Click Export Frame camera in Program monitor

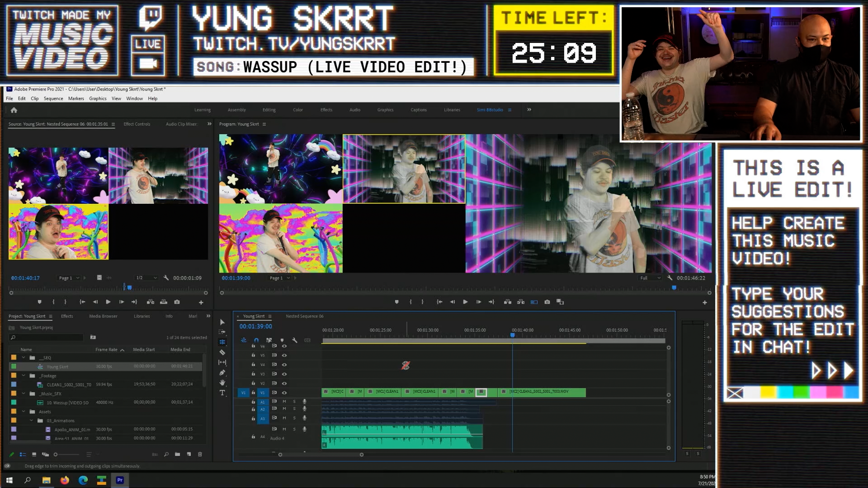547,302
